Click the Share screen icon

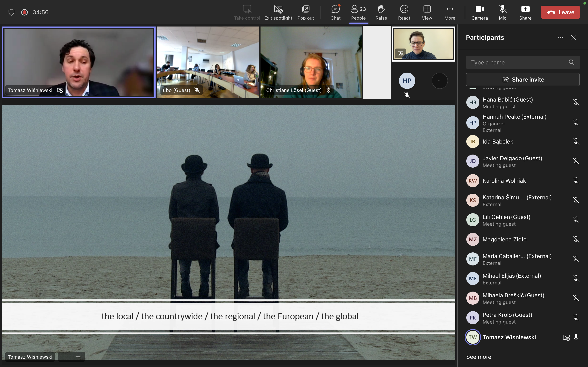tap(525, 12)
